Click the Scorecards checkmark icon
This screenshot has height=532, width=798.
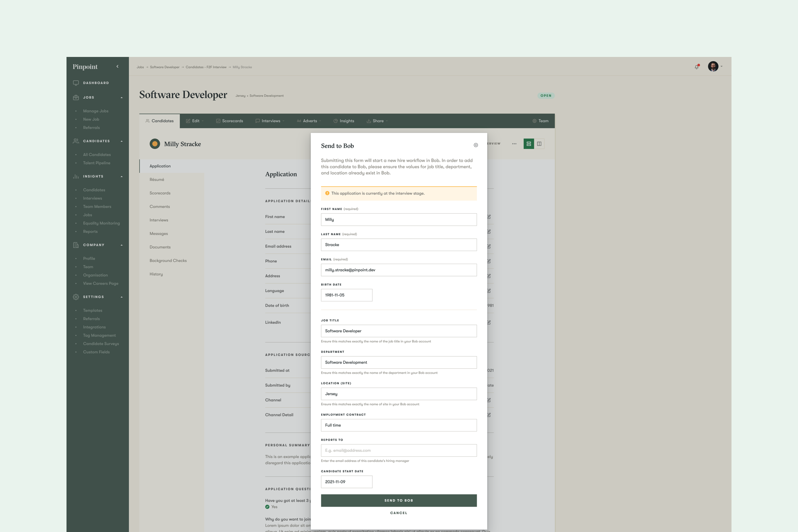point(219,121)
